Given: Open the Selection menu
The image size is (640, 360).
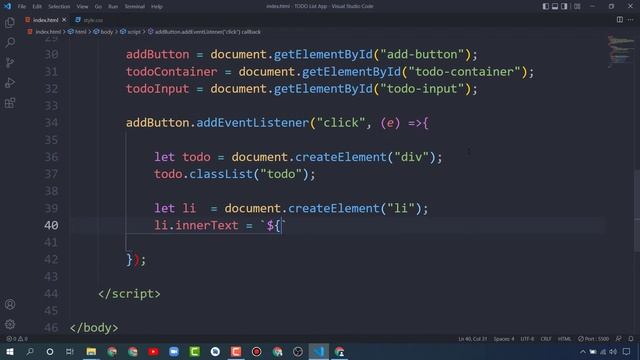Looking at the screenshot, I should pos(59,7).
